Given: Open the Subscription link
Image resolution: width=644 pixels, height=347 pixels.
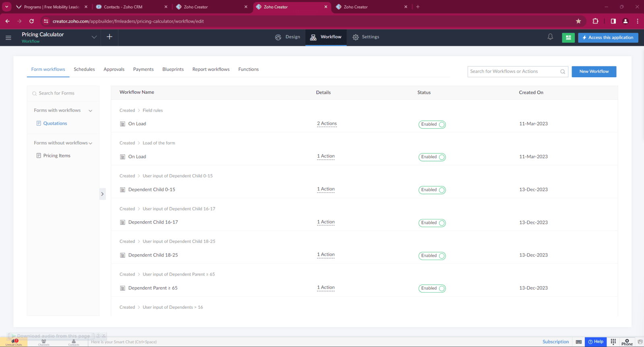Looking at the screenshot, I should [555, 342].
